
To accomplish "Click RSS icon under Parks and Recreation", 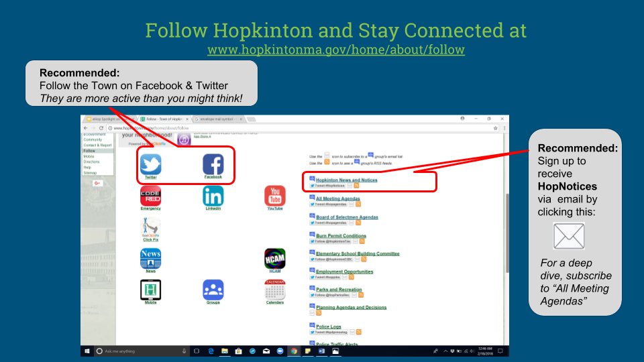I will point(361,295).
